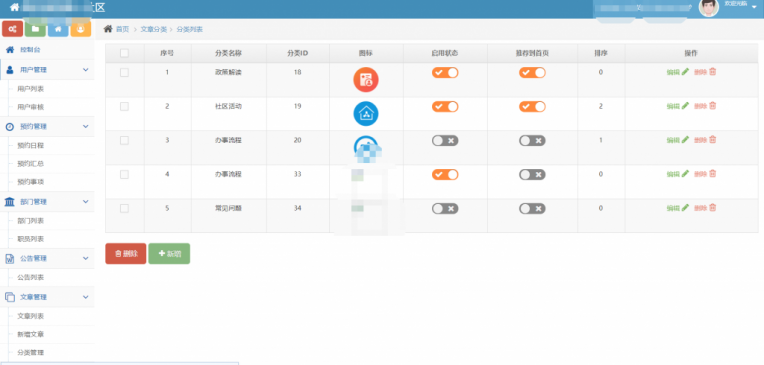Collapse 文章管理 section using its chevron
The height and width of the screenshot is (365, 764).
point(86,297)
